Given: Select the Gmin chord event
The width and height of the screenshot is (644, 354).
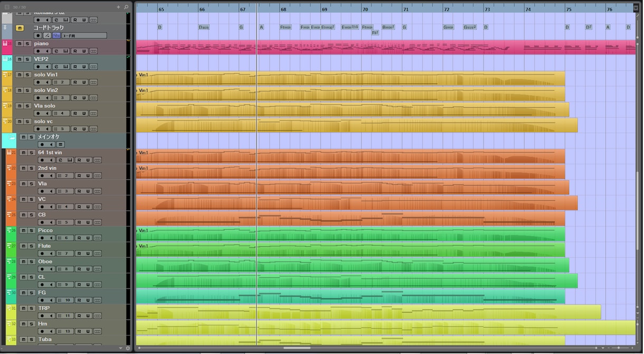Looking at the screenshot, I should click(x=448, y=27).
